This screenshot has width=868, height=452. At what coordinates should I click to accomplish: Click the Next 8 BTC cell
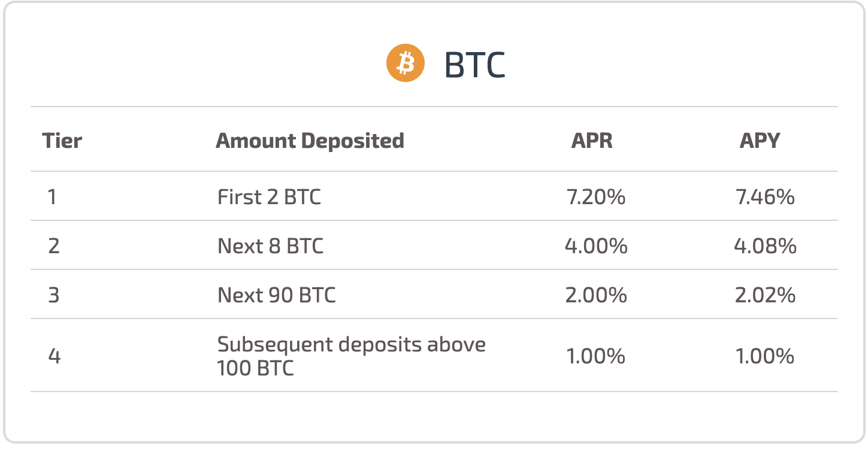coord(270,246)
